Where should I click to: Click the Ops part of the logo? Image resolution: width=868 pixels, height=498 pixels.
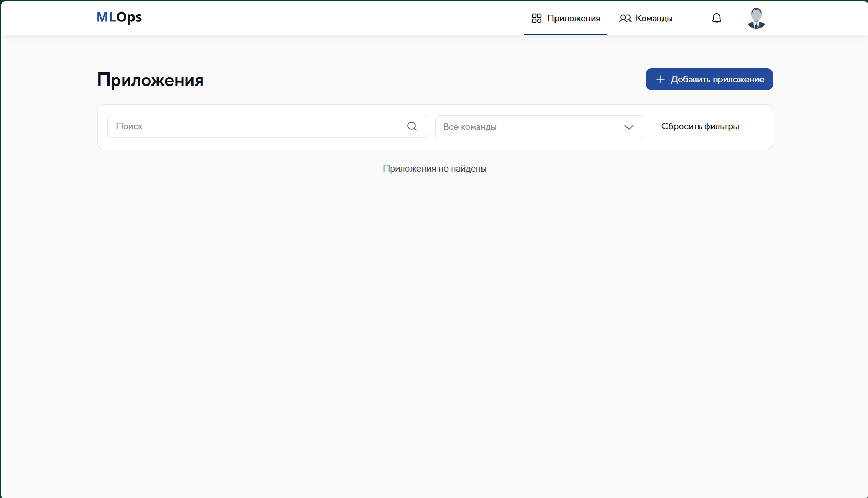[129, 17]
